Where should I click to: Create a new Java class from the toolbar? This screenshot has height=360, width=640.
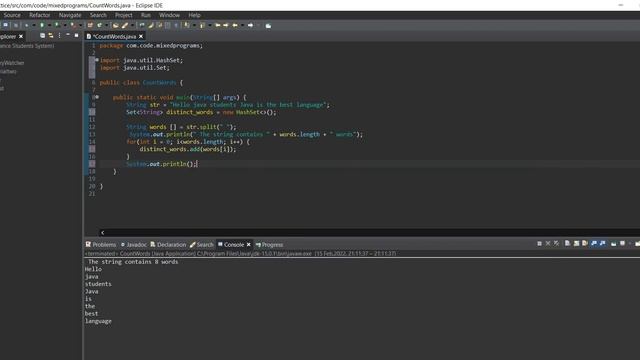pyautogui.click(x=99, y=25)
